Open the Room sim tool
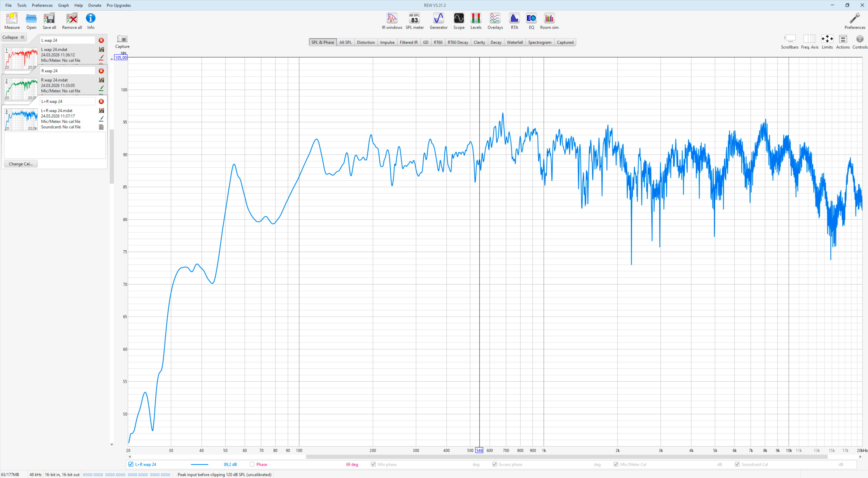This screenshot has height=478, width=868. point(549,21)
